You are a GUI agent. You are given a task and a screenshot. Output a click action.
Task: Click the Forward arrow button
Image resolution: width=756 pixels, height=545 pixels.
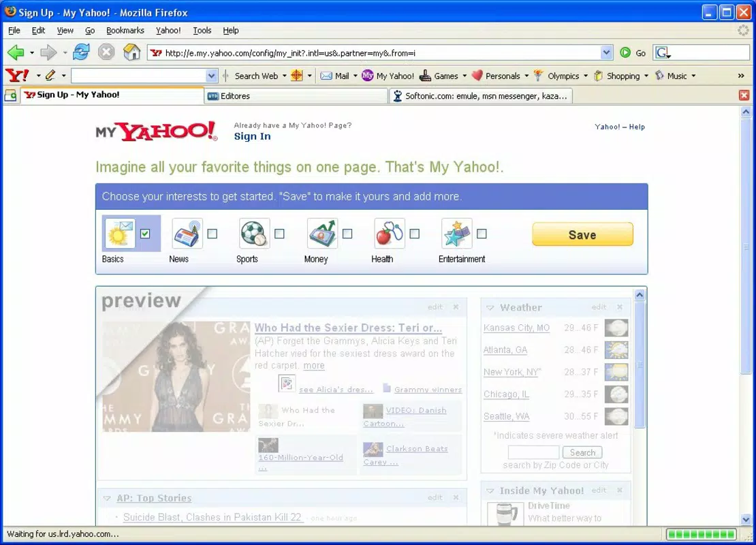click(48, 52)
